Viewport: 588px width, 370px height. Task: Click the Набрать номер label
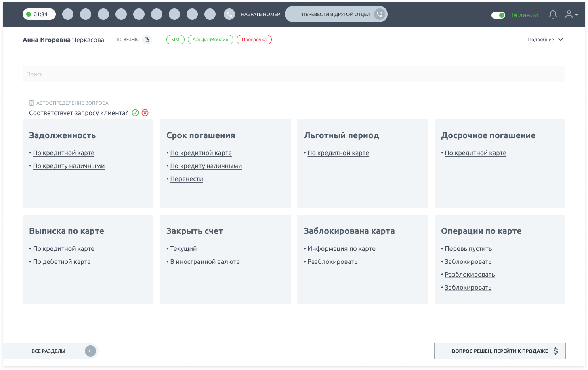point(260,14)
